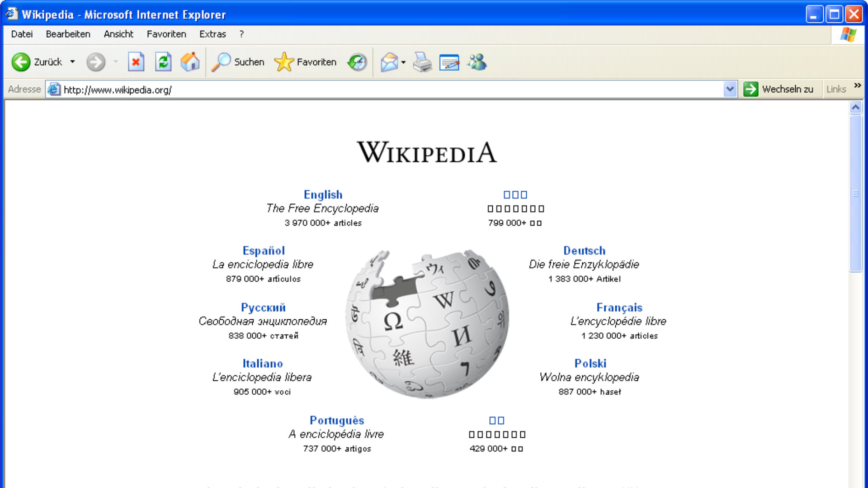Open the Extras menu
Viewport: 868px width, 488px height.
coord(212,34)
